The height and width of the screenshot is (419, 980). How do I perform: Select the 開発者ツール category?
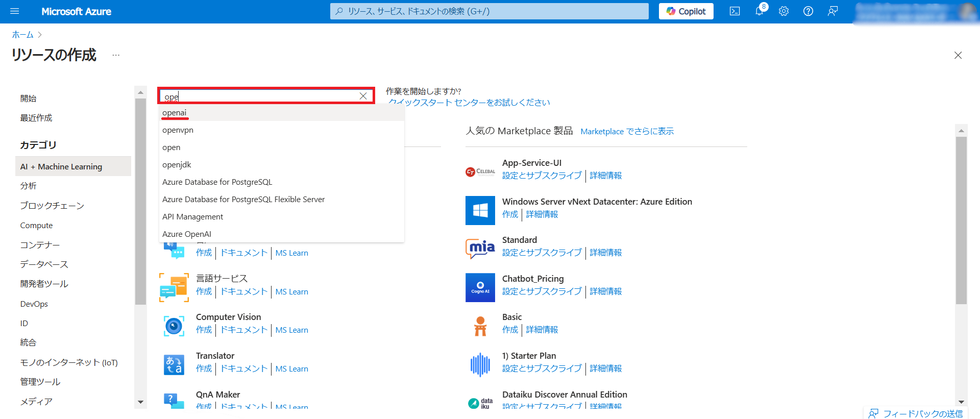(x=73, y=284)
